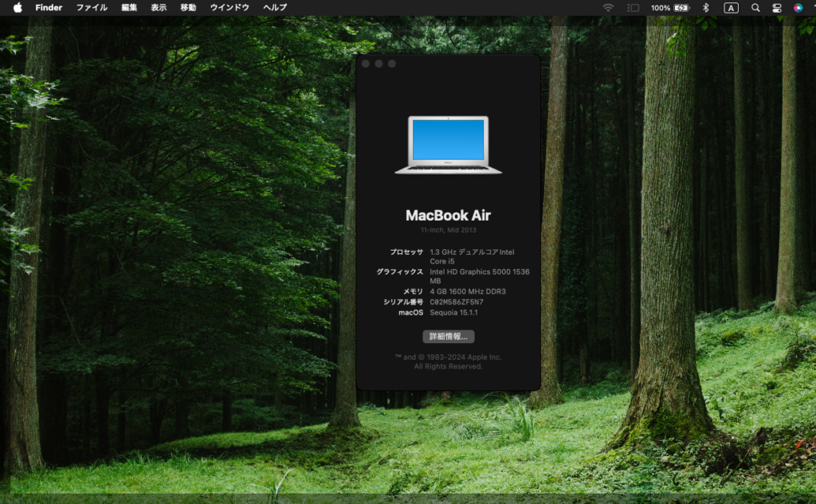This screenshot has width=816, height=504.
Task: Open the 表示 menu
Action: click(x=159, y=7)
